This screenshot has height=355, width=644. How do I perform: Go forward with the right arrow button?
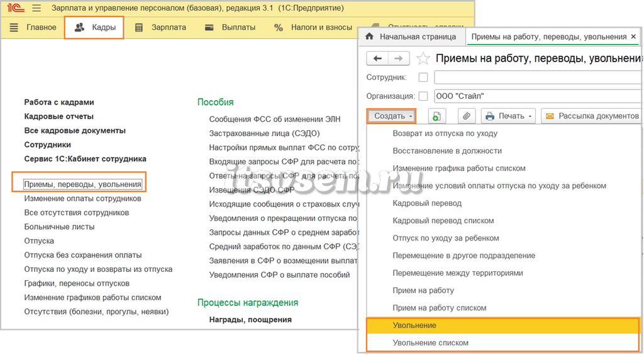point(398,59)
